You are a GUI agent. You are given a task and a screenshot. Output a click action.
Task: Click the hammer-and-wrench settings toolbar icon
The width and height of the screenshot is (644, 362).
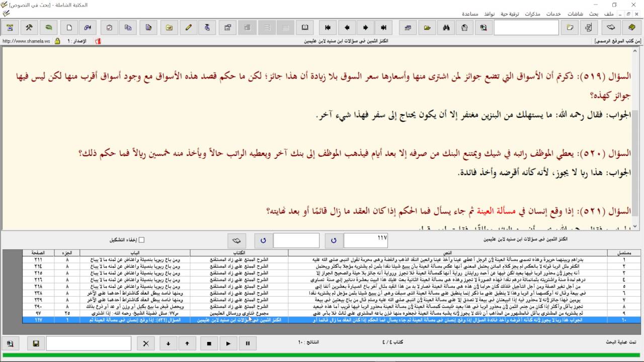point(29,28)
